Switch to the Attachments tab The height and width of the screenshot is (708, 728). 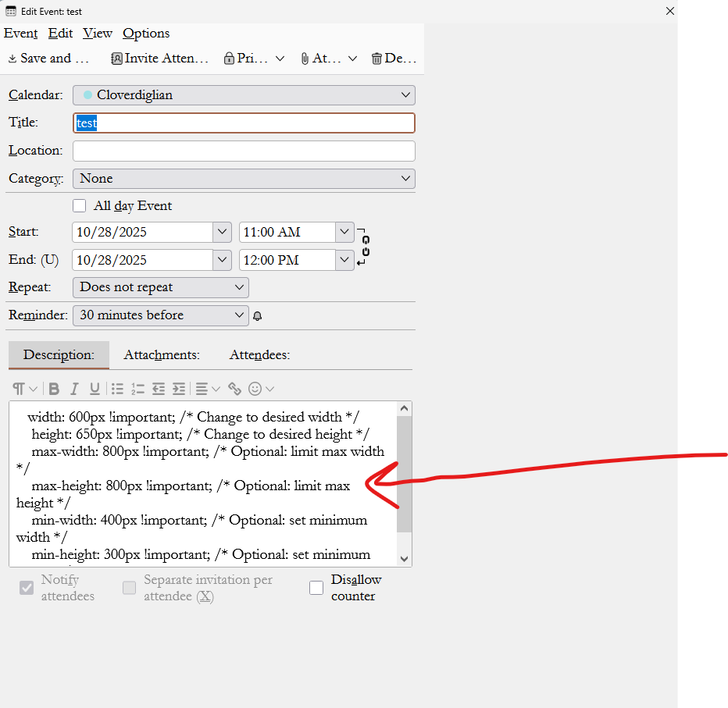(162, 355)
